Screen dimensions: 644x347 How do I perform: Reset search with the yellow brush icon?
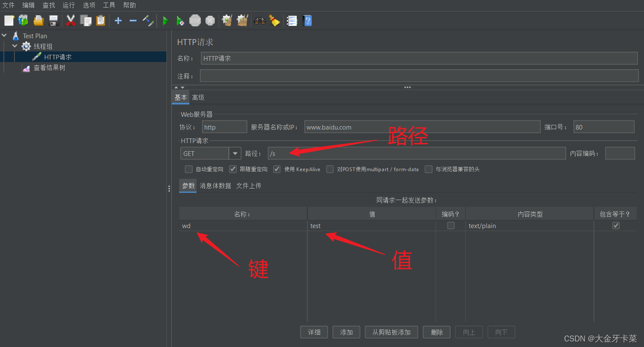275,20
